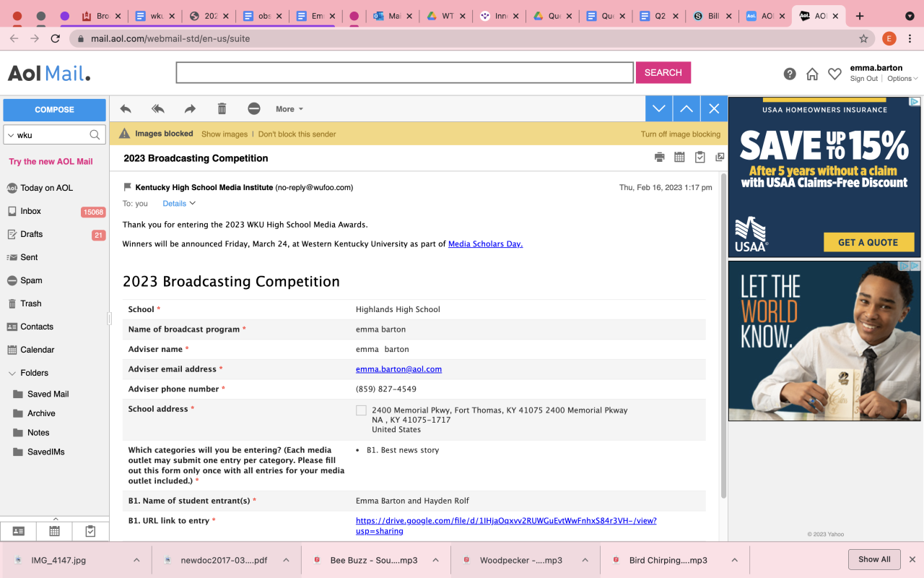Viewport: 924px width, 578px height.
Task: Open the Options dropdown under emma.barton
Action: pos(902,79)
